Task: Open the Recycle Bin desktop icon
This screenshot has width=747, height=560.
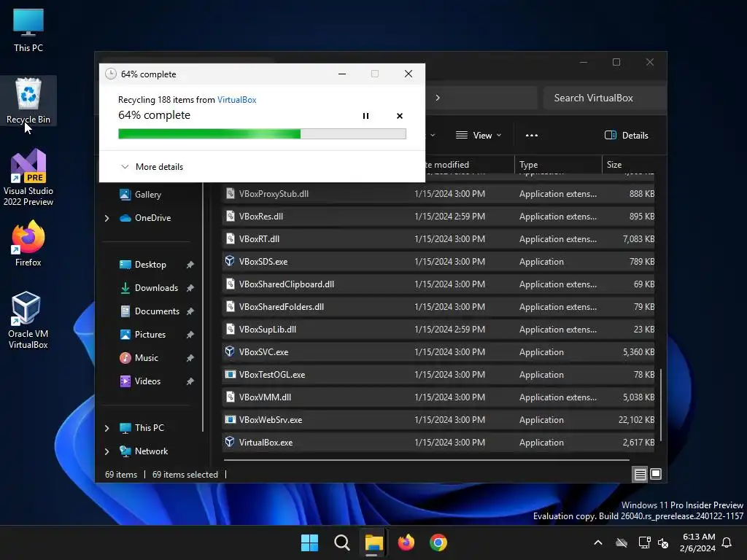Action: pyautogui.click(x=28, y=101)
